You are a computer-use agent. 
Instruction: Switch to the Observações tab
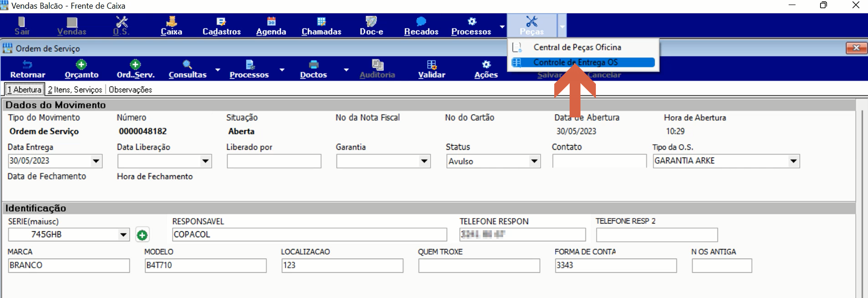pos(130,89)
